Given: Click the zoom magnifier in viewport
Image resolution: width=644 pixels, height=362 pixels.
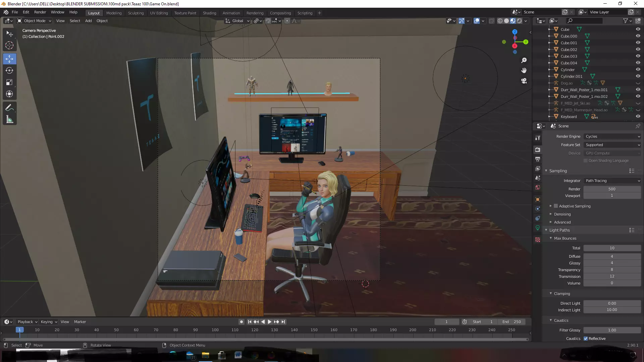Looking at the screenshot, I should [x=524, y=60].
